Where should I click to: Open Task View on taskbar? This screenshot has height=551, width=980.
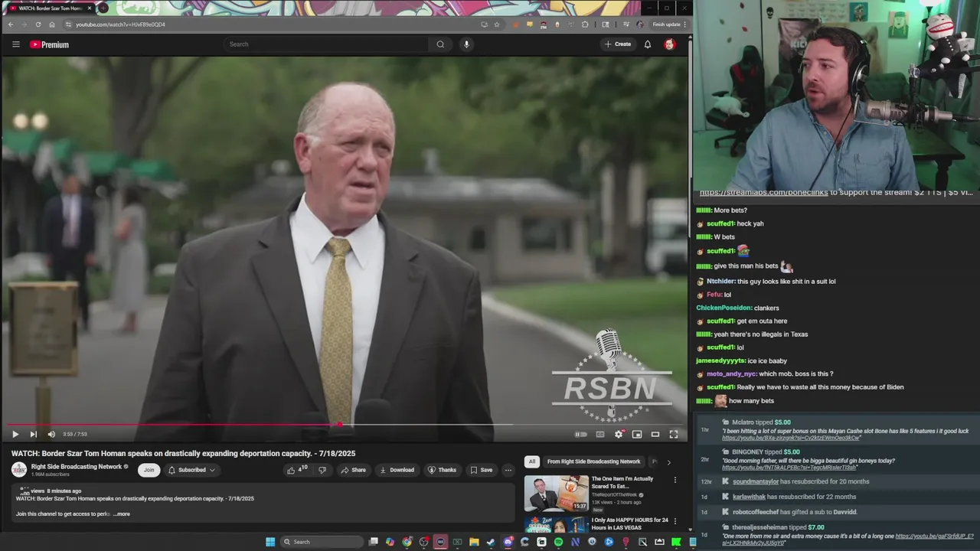374,542
